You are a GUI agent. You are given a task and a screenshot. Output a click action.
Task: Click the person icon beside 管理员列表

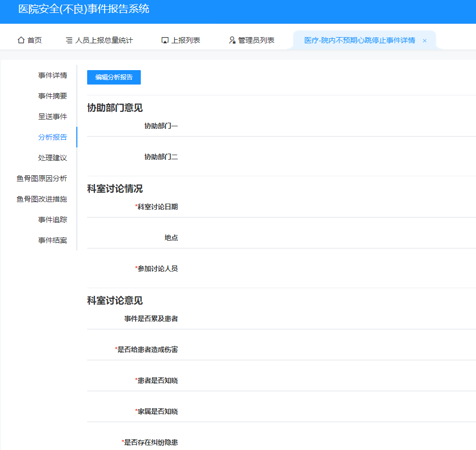coord(232,40)
